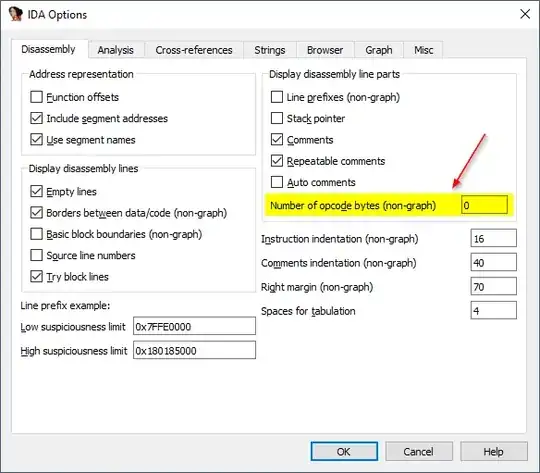Viewport: 540px width, 473px height.
Task: Toggle Borders between data/code checkbox
Action: (x=37, y=213)
